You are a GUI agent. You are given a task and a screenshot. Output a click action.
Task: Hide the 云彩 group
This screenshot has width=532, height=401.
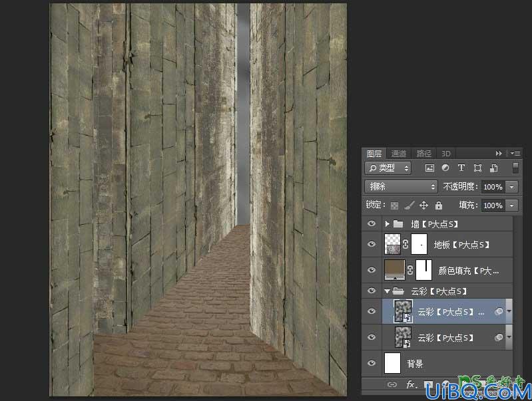click(372, 291)
